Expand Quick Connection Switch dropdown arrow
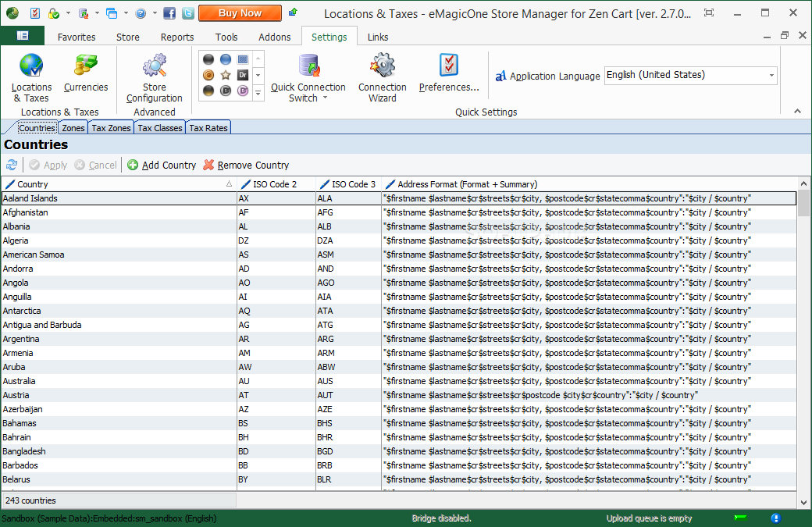This screenshot has height=527, width=812. coord(326,98)
